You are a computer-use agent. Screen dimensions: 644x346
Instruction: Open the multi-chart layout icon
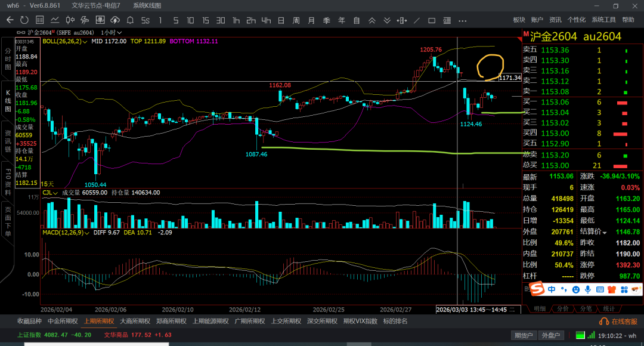pyautogui.click(x=100, y=20)
